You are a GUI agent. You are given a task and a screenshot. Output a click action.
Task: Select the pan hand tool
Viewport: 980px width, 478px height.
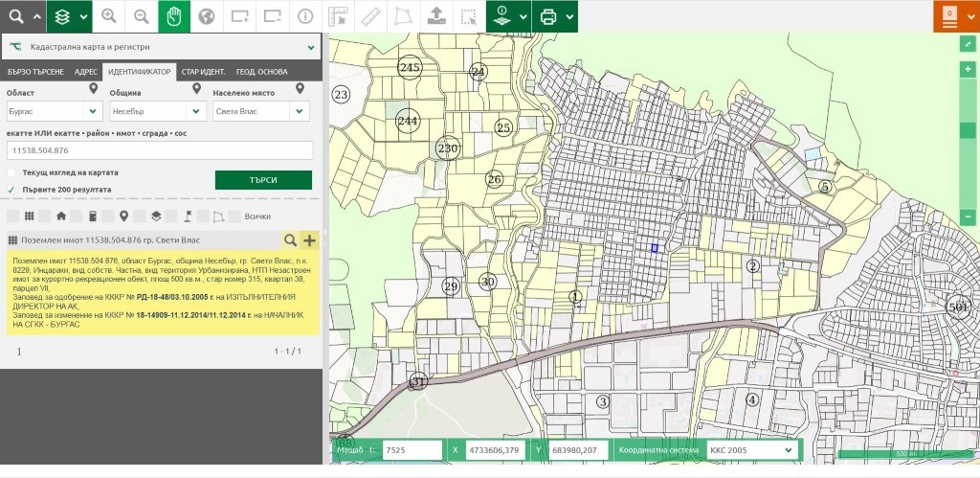click(x=173, y=16)
